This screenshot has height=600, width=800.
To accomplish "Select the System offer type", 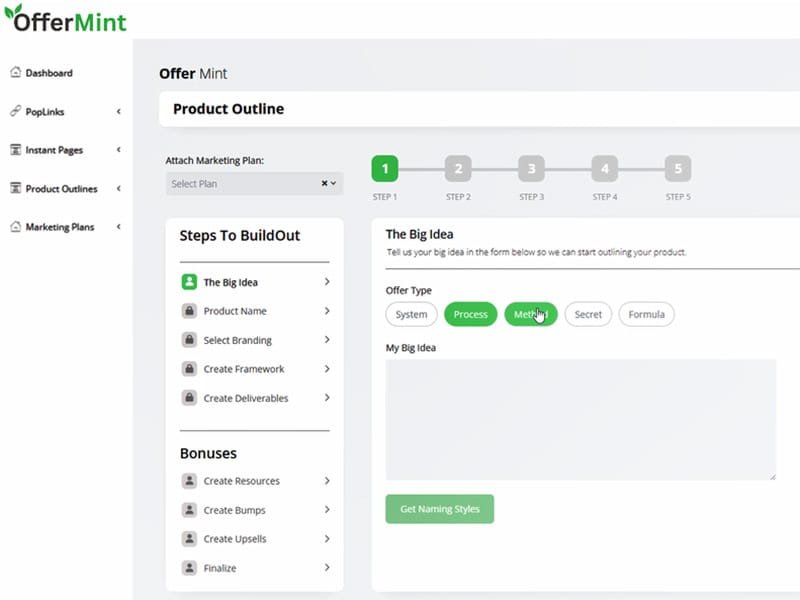I will pyautogui.click(x=411, y=314).
